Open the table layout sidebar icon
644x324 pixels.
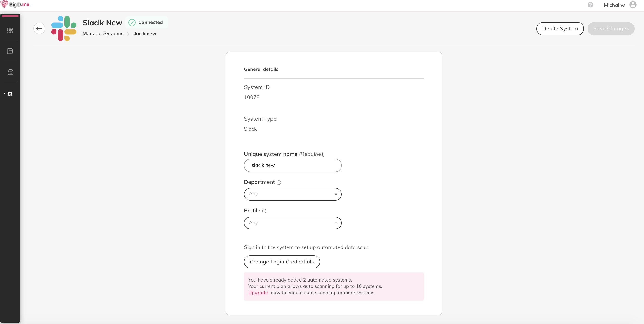click(10, 51)
